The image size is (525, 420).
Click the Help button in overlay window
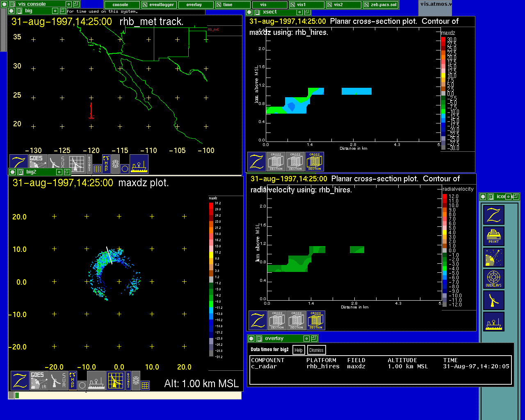pyautogui.click(x=299, y=350)
